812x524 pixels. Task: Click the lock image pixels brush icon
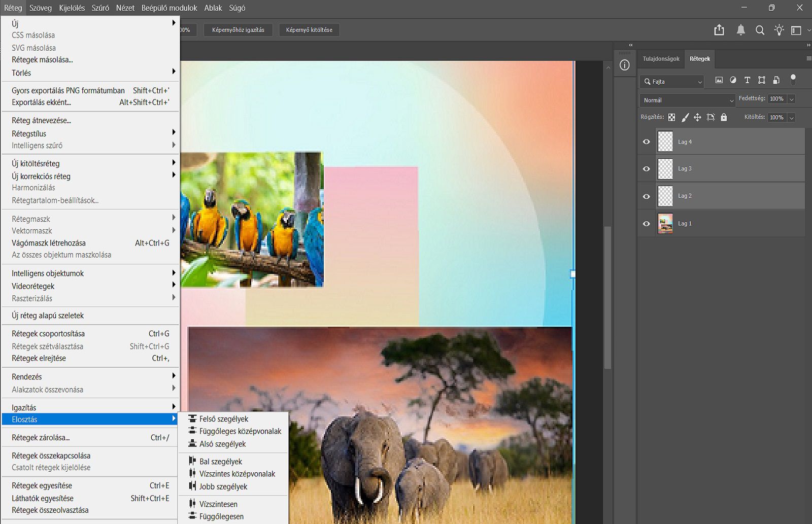[685, 117]
